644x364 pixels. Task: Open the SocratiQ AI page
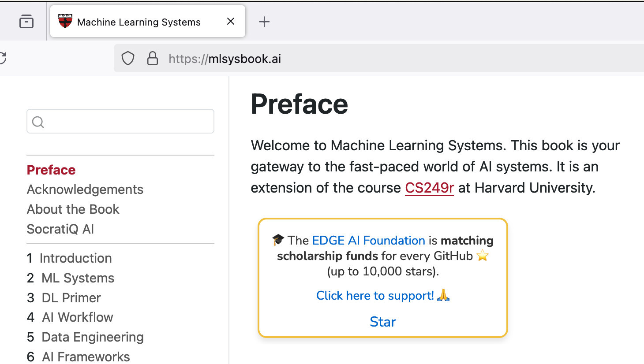pyautogui.click(x=60, y=229)
